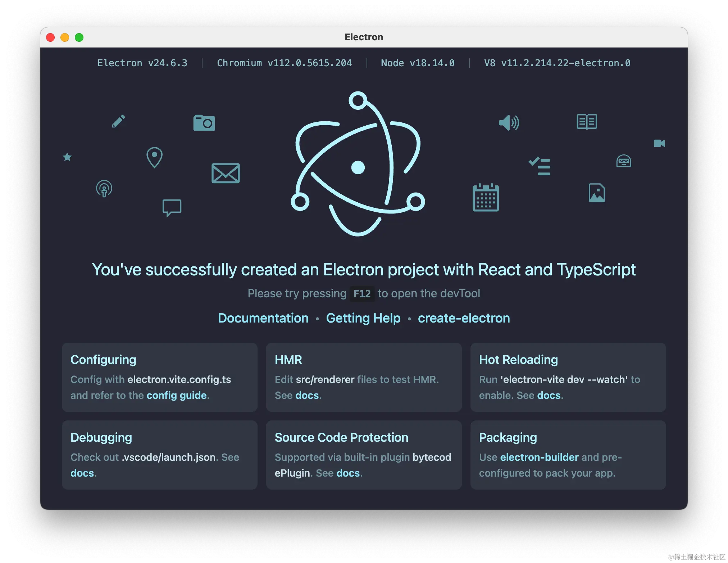Open docs link in Debugging card

[x=82, y=473]
